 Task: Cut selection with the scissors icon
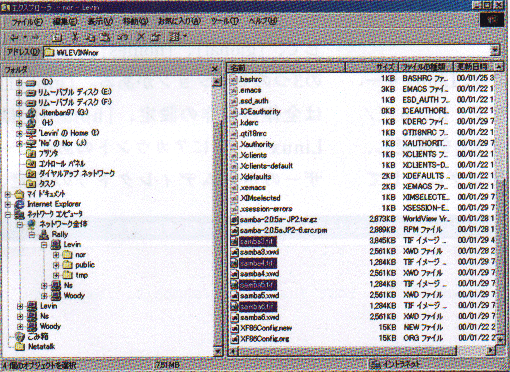[75, 37]
